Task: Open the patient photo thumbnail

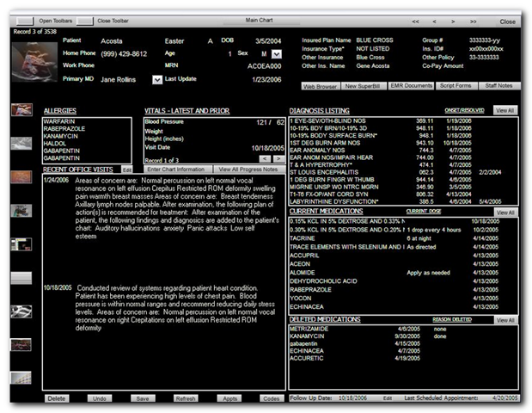Action: click(34, 61)
